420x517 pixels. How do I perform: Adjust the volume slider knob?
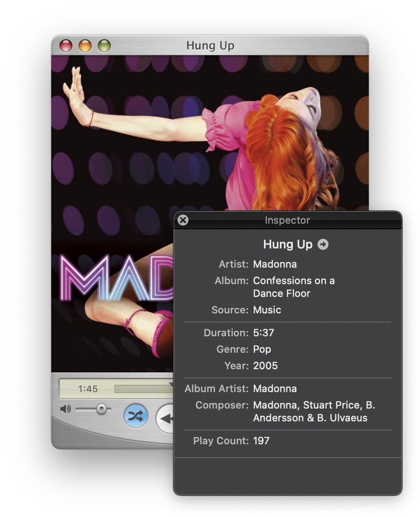pyautogui.click(x=102, y=409)
